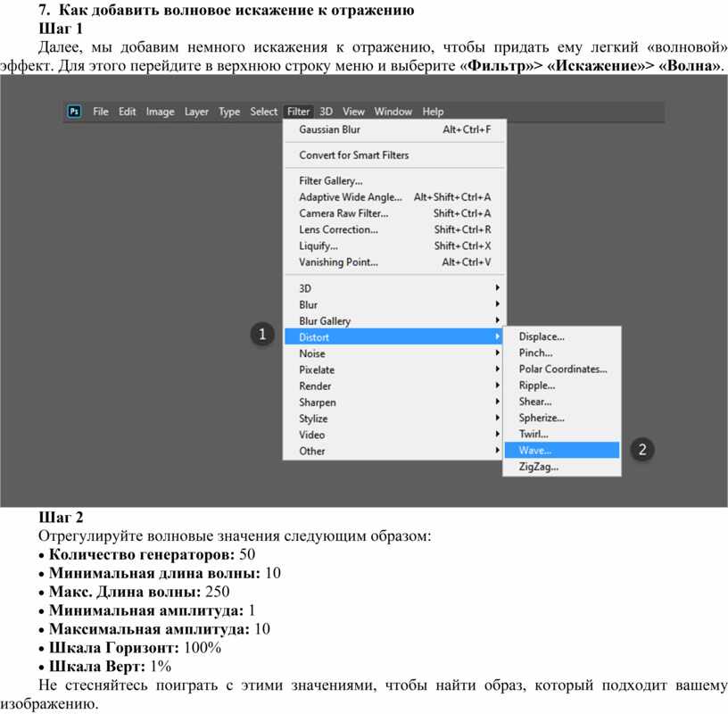Open the Window menu
Screen dimensions: 728x714
(393, 112)
